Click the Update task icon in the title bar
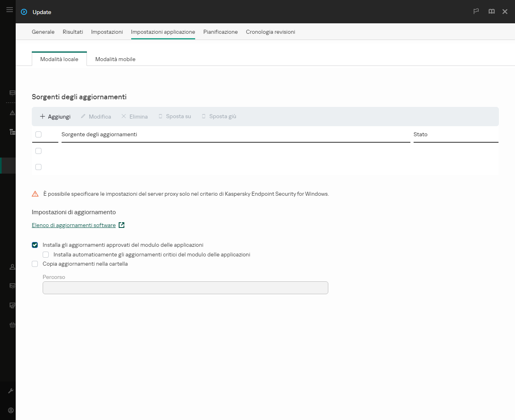515x420 pixels. (x=24, y=12)
